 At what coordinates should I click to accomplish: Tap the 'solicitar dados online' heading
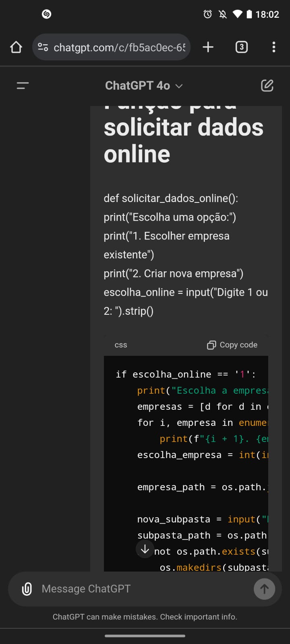point(184,140)
